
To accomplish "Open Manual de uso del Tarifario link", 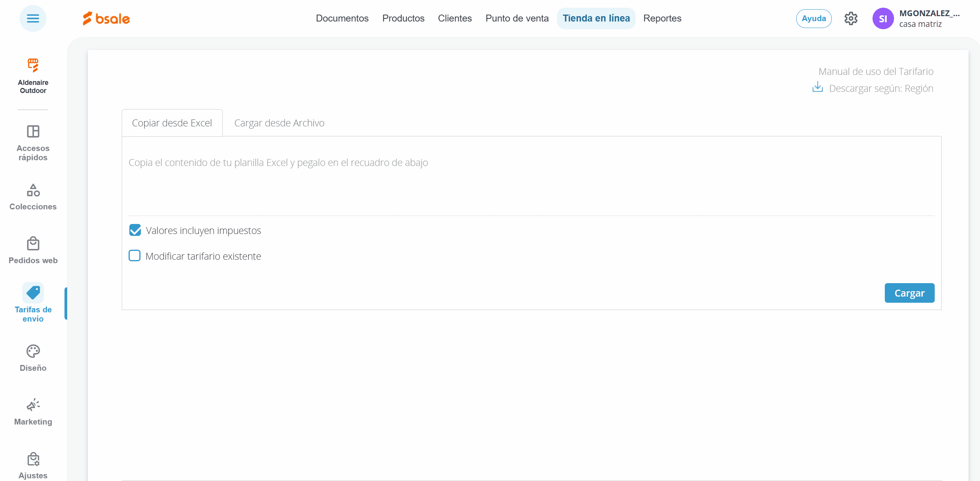I will pyautogui.click(x=876, y=71).
